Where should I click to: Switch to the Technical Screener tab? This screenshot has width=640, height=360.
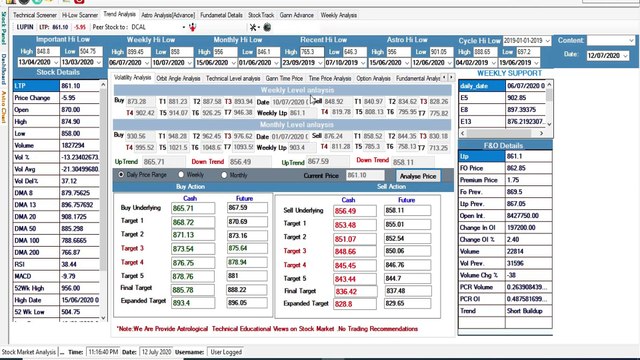click(35, 15)
